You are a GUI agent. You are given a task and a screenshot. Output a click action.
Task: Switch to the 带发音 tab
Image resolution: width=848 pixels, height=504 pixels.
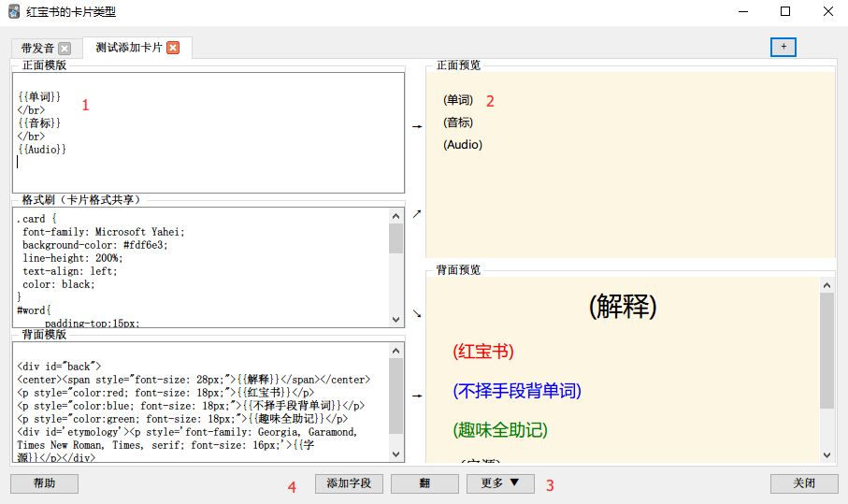37,49
